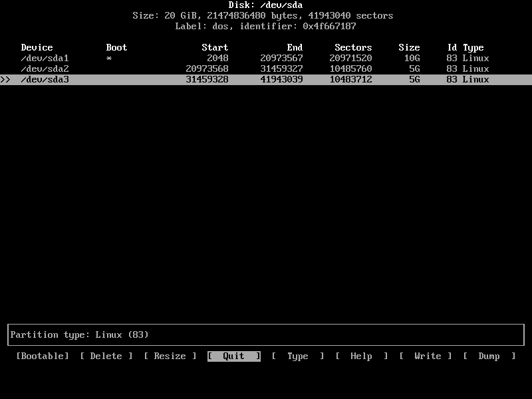Click start sector value 20973568
Viewport: 532px width, 399px height.
(207, 69)
